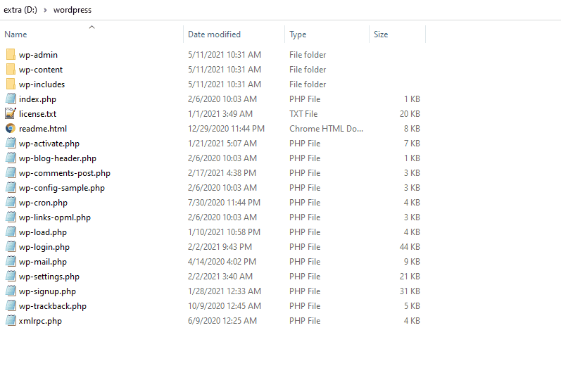Click the 44 KB size of wp-login.php
The image size is (561, 392).
[410, 247]
